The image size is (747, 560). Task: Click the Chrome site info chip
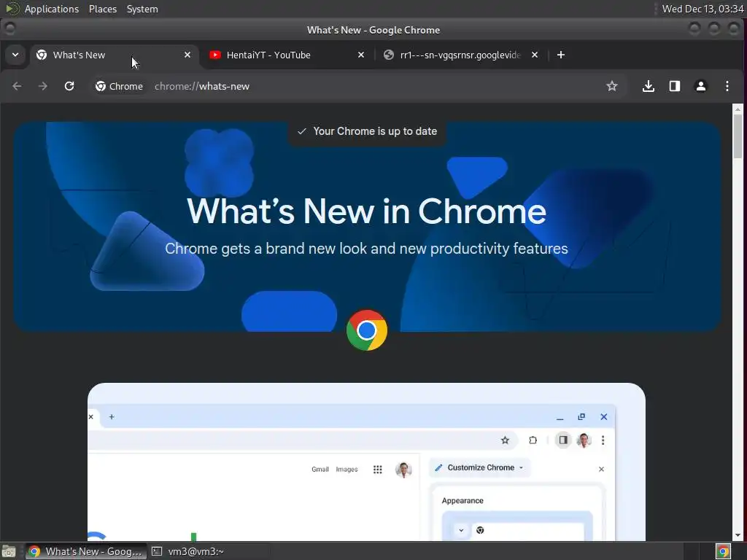[119, 86]
